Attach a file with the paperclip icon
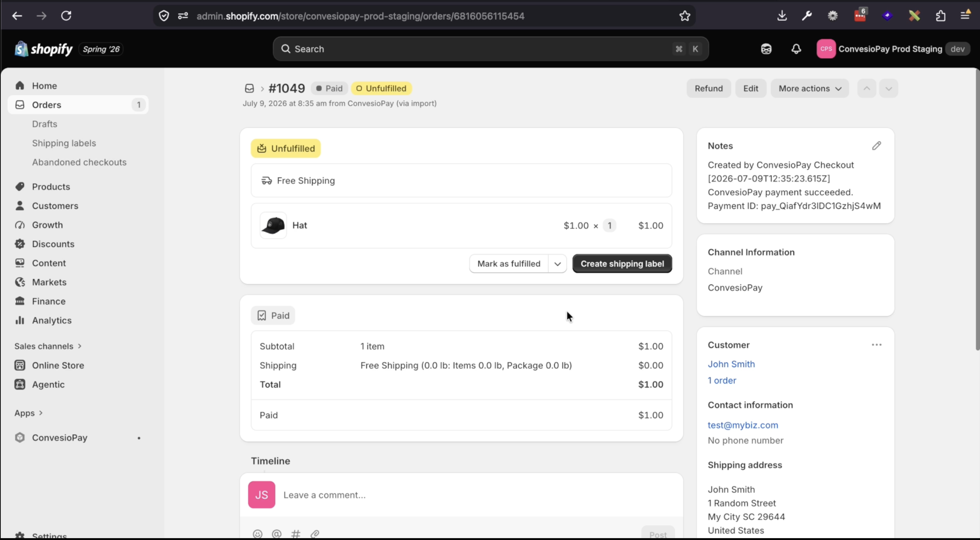The width and height of the screenshot is (980, 540). [x=315, y=534]
